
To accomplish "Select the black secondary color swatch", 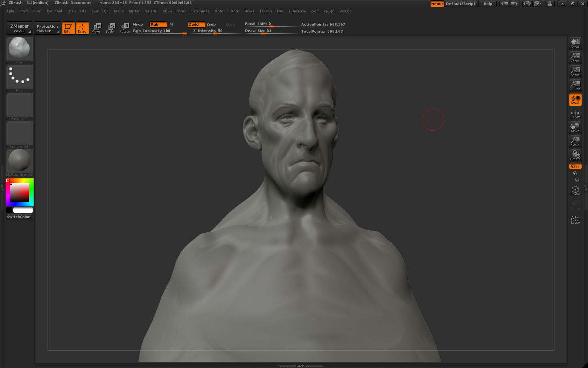I will point(9,210).
